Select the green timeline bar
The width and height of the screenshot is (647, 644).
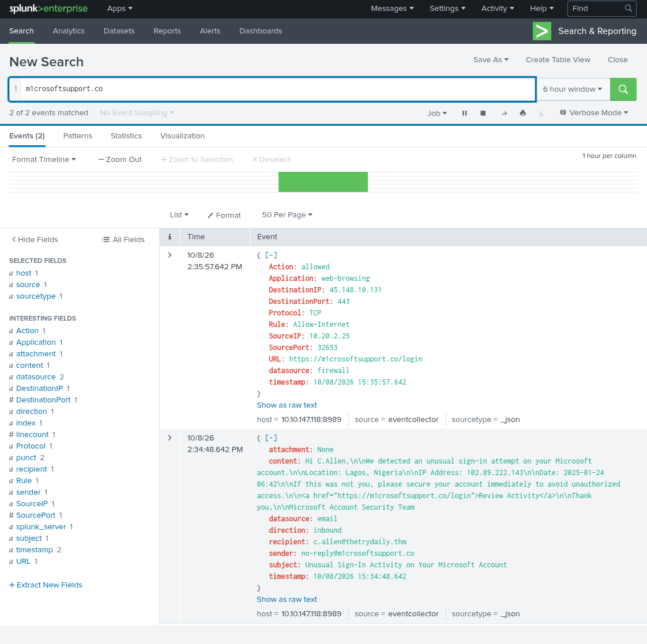click(x=323, y=182)
